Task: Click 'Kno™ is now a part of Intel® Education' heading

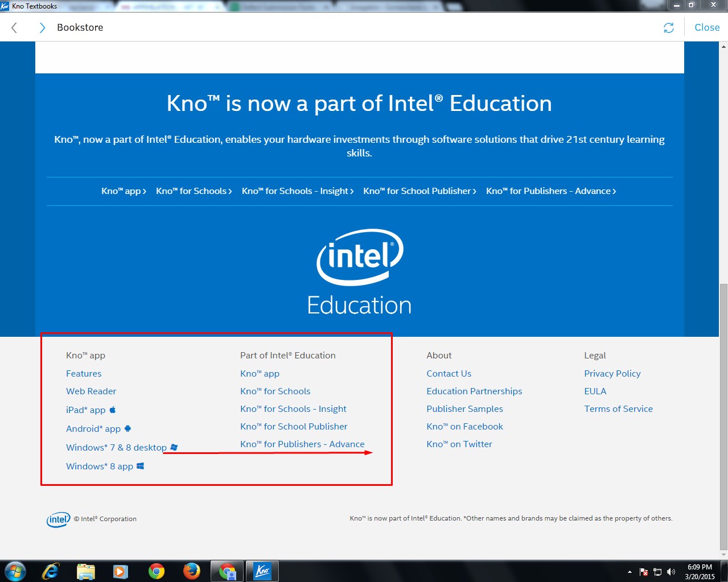Action: [x=359, y=104]
